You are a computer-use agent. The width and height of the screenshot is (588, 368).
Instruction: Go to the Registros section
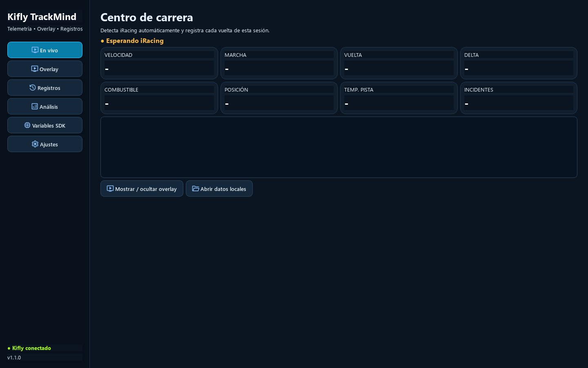coord(45,88)
